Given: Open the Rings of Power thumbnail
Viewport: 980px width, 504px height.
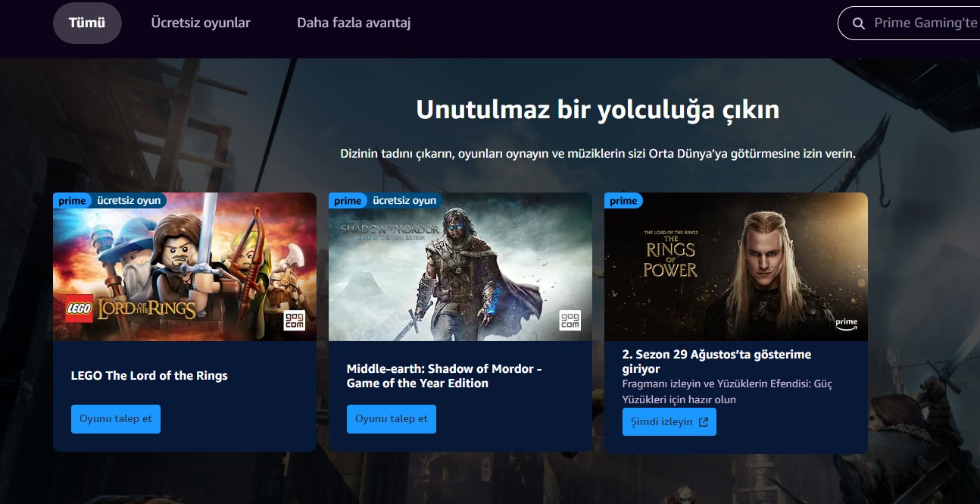Looking at the screenshot, I should [x=736, y=267].
